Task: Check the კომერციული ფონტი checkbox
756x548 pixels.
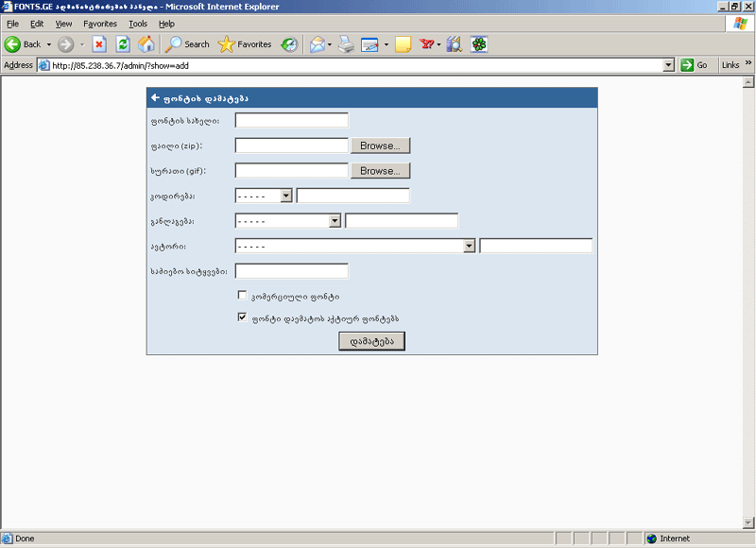Action: point(242,295)
